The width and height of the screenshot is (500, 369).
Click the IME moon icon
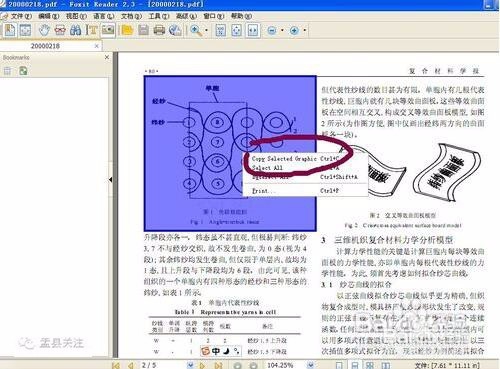226,351
